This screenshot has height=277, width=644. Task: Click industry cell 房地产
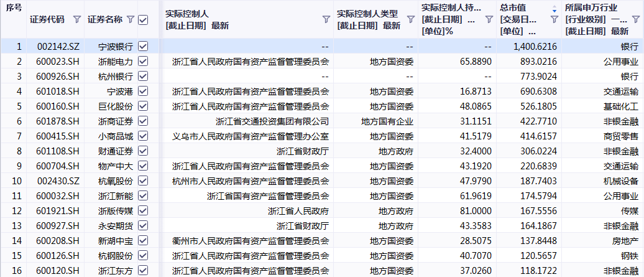pos(625,241)
